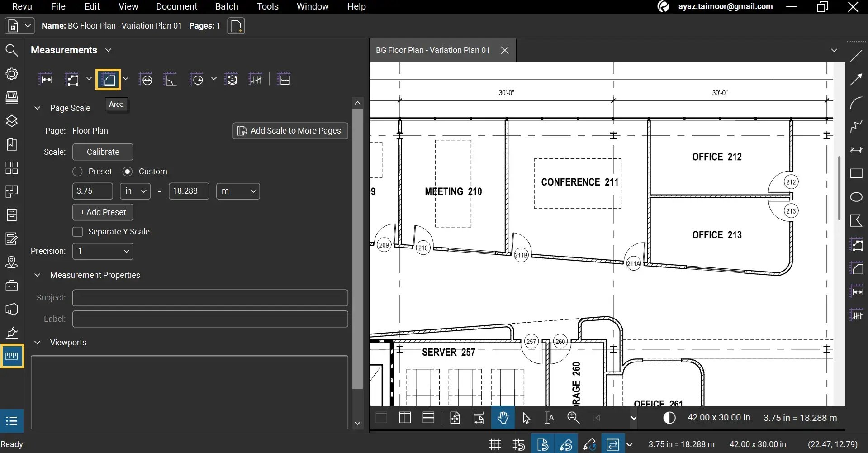Select the Volume measurement tool
The image size is (868, 453).
231,80
